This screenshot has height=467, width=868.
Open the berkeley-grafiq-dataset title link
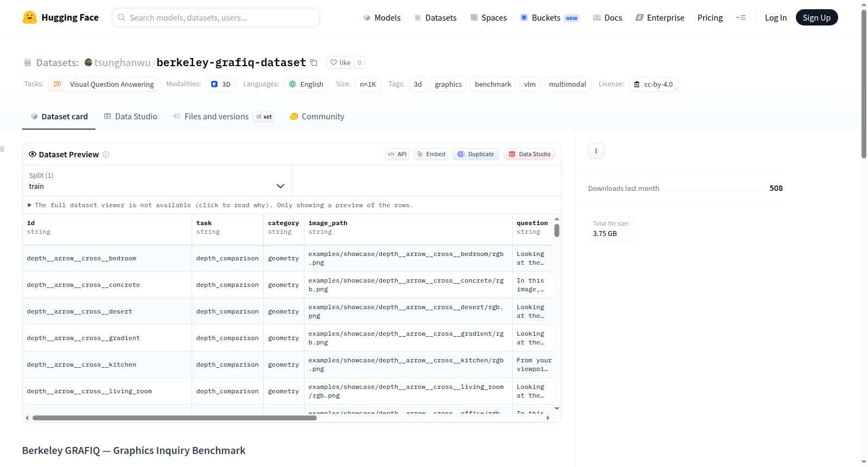pos(231,62)
